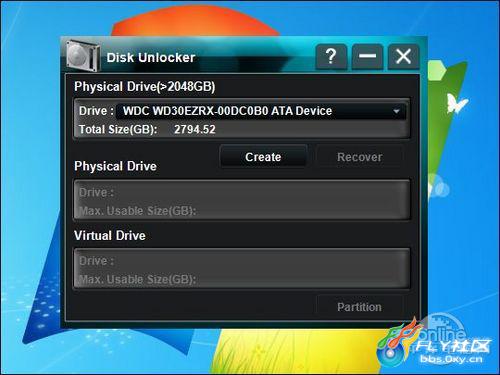Click the Create button
Image resolution: width=500 pixels, height=375 pixels.
pos(263,157)
